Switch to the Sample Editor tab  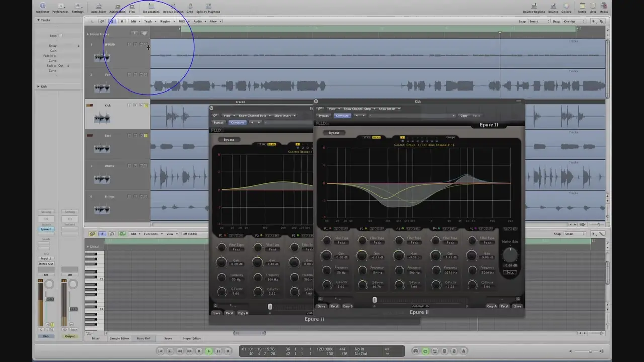pos(120,338)
